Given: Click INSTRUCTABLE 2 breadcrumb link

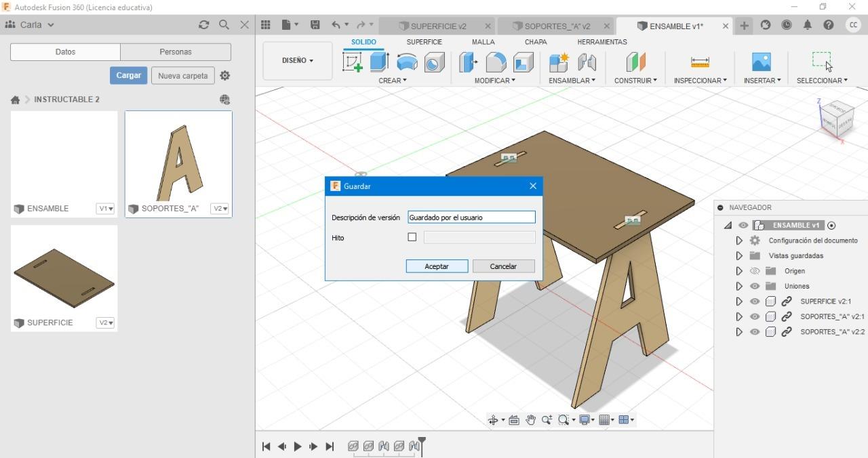Looking at the screenshot, I should pos(66,100).
